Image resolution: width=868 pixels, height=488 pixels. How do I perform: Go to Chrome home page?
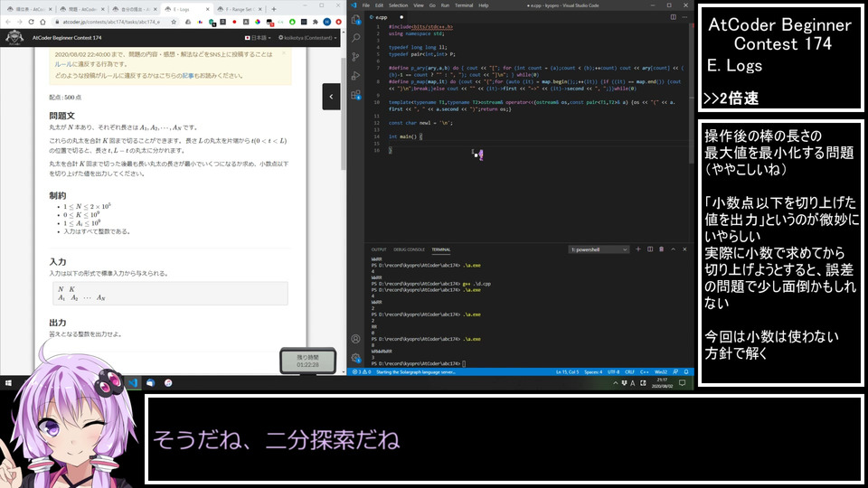[42, 22]
